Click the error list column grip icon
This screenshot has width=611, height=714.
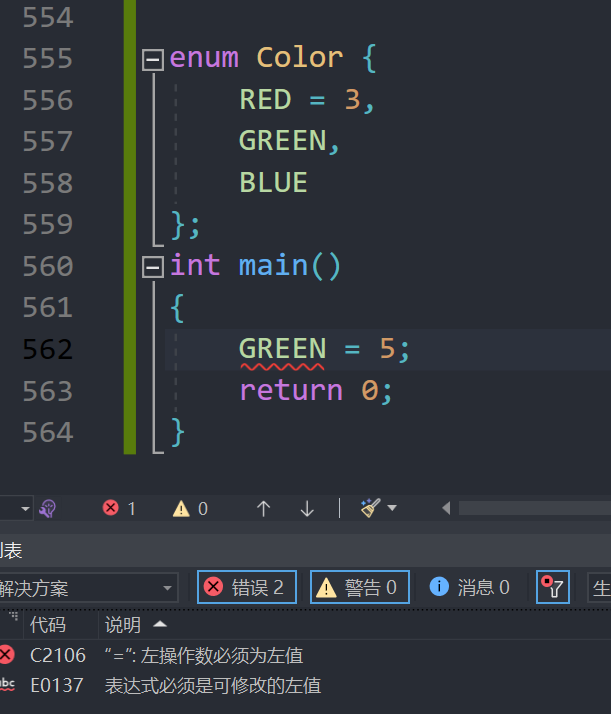(14, 616)
